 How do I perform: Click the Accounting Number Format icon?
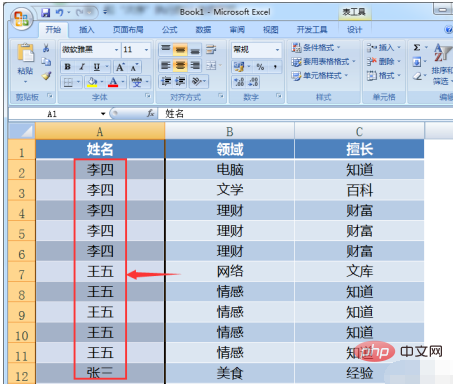tap(239, 67)
